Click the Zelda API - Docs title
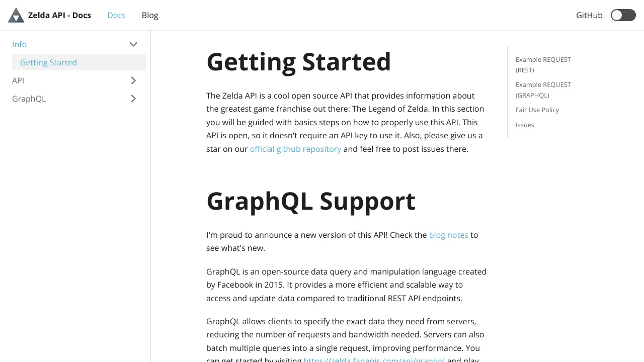Screen dimensions: 644x362 pyautogui.click(x=59, y=15)
